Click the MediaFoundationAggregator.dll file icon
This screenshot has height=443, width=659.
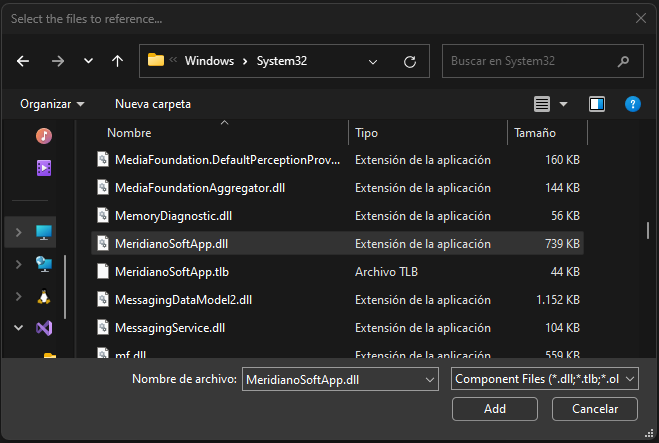coord(103,187)
